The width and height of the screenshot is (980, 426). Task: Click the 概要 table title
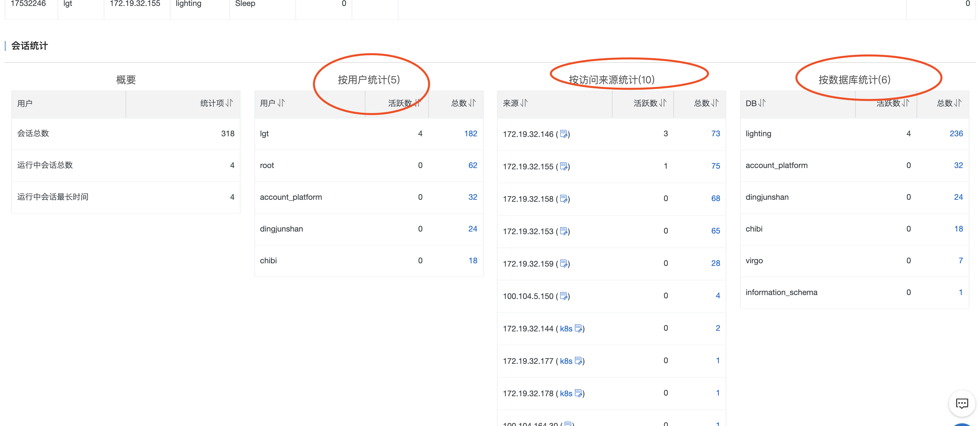pos(126,80)
